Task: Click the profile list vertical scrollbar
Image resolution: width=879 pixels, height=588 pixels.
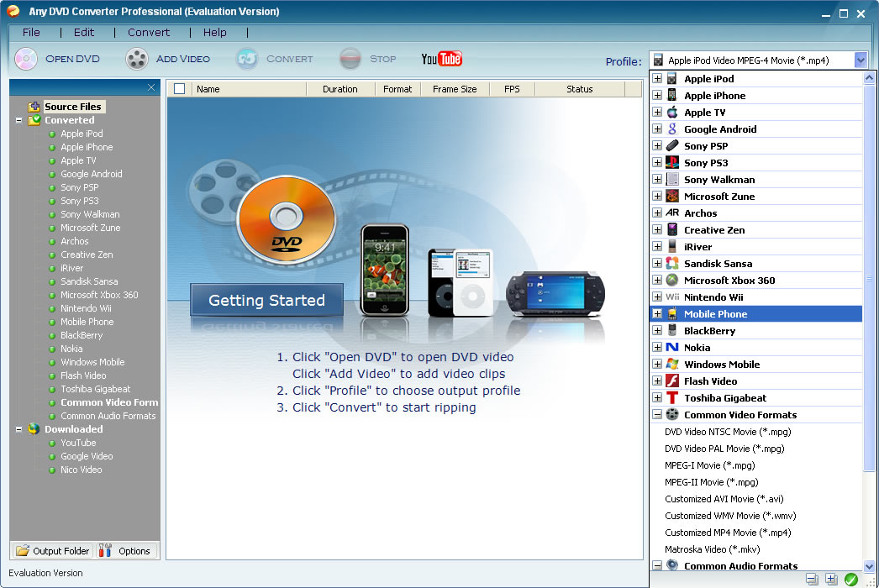Action: tap(869, 278)
